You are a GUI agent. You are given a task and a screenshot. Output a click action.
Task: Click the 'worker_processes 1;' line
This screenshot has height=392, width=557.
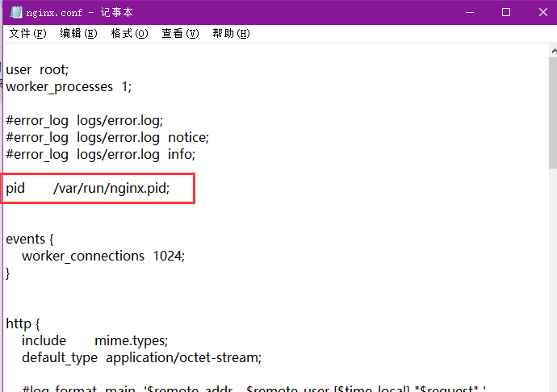[x=69, y=86]
